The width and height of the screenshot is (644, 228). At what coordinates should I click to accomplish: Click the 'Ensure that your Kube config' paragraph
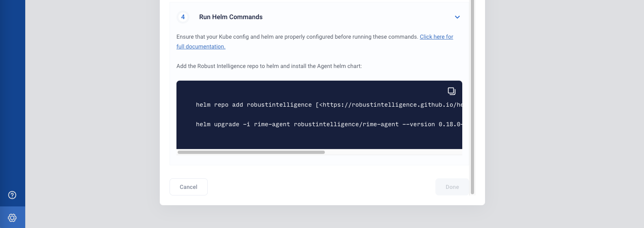pos(315,42)
